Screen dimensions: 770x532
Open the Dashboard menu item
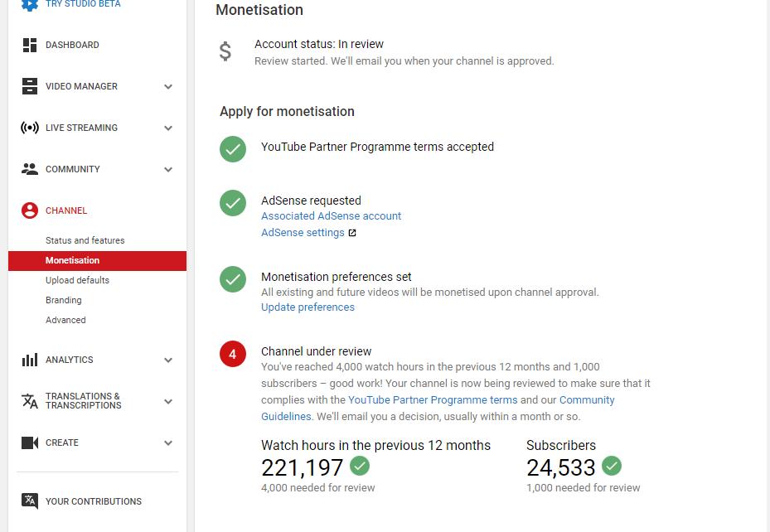tap(72, 45)
